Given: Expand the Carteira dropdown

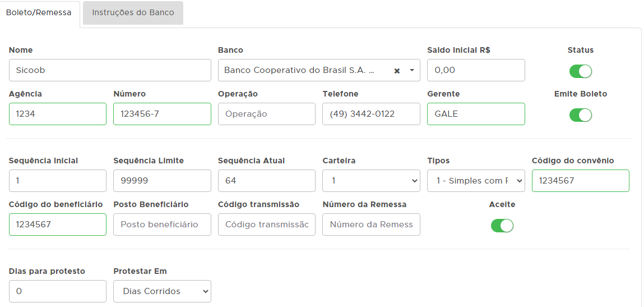Looking at the screenshot, I should tap(371, 181).
